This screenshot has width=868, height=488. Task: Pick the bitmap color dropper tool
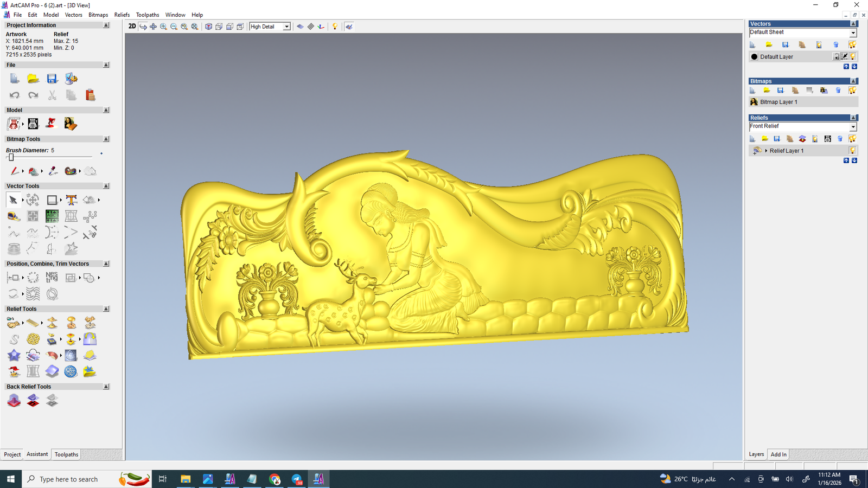[53, 171]
